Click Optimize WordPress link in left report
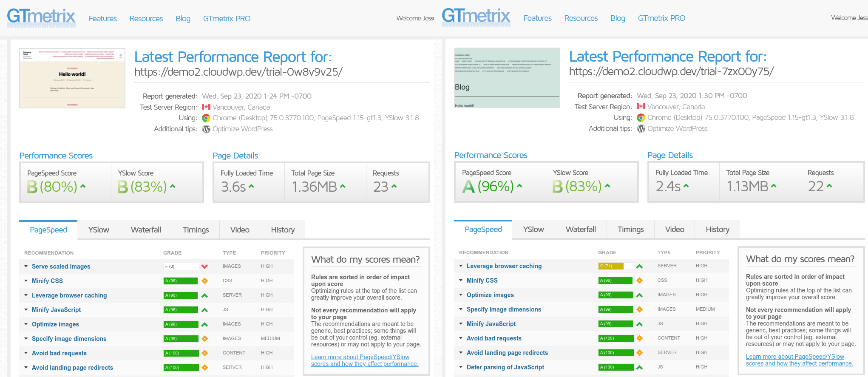 [x=242, y=129]
